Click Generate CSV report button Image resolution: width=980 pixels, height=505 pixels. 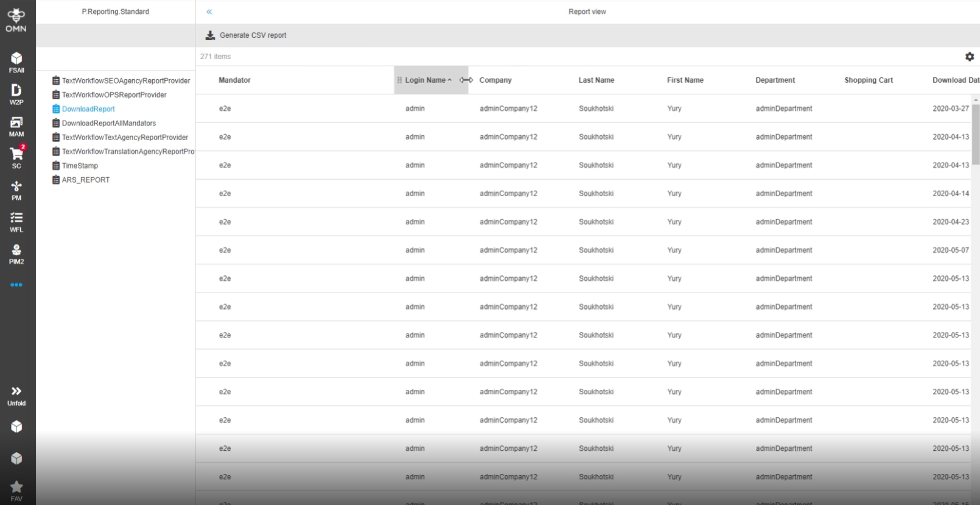tap(246, 35)
